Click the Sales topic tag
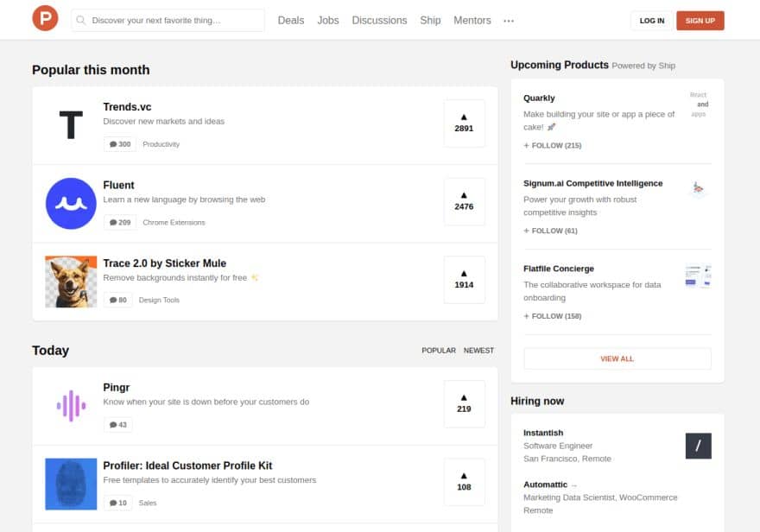Viewport: 760px width, 532px height. (148, 503)
